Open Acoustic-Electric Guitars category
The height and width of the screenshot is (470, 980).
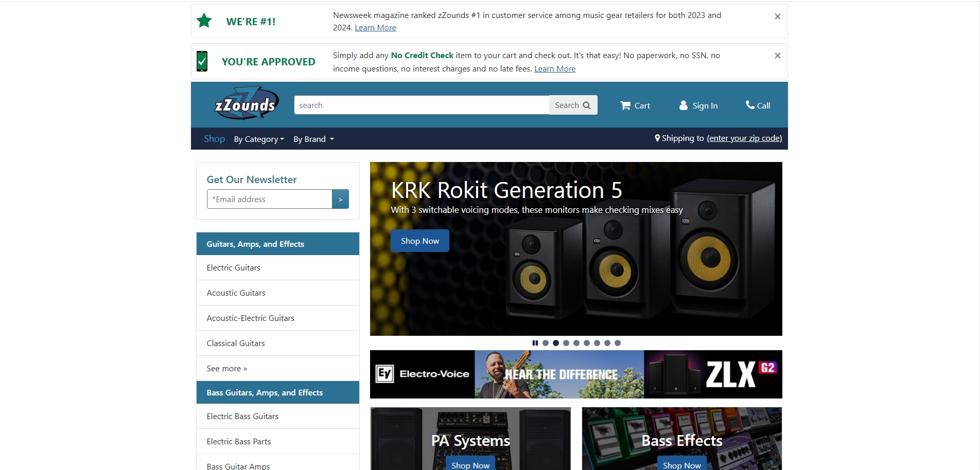[278, 318]
